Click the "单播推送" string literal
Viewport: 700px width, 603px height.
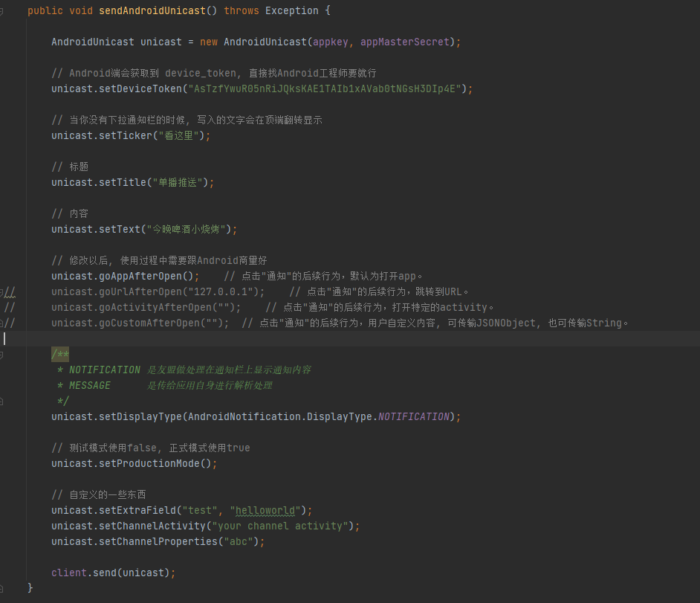coord(178,183)
